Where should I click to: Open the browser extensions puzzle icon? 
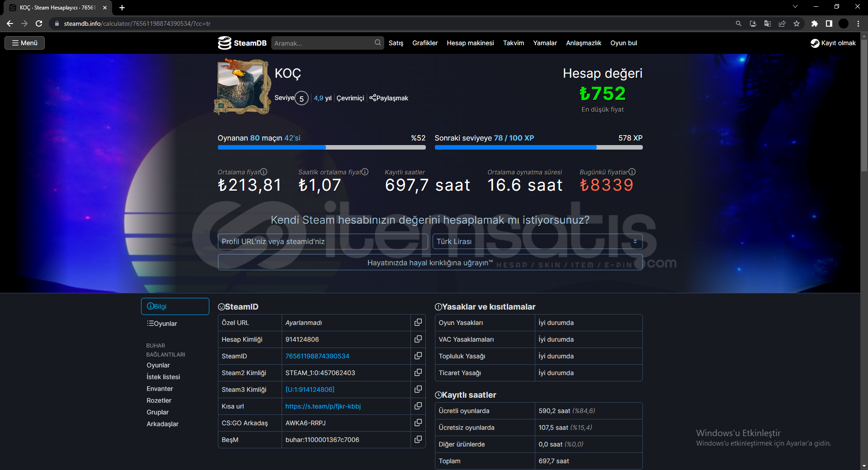pos(815,23)
